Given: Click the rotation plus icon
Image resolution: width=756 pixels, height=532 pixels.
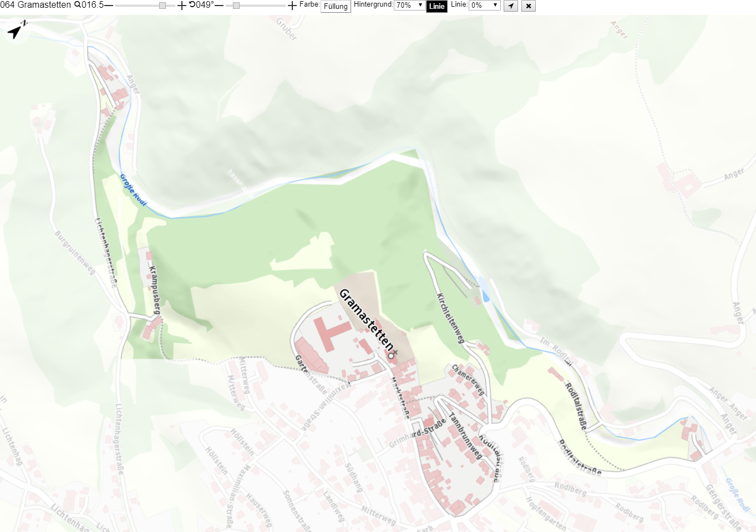Looking at the screenshot, I should coord(292,6).
